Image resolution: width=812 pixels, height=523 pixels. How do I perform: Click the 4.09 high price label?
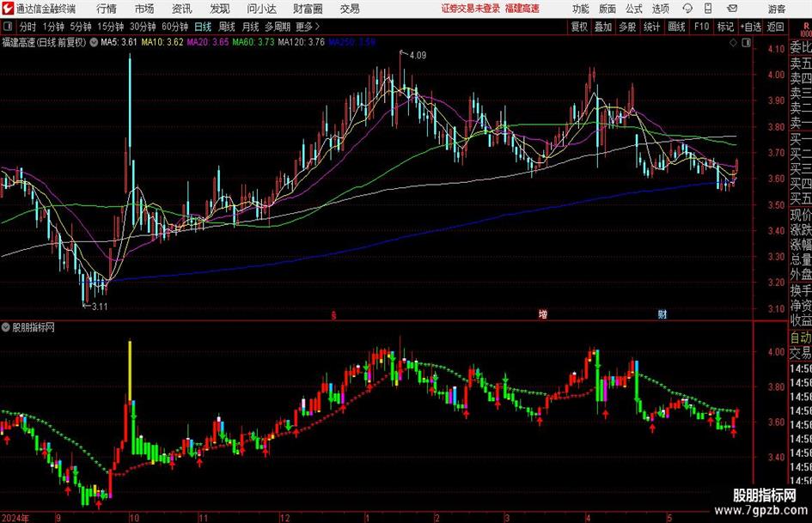point(418,55)
